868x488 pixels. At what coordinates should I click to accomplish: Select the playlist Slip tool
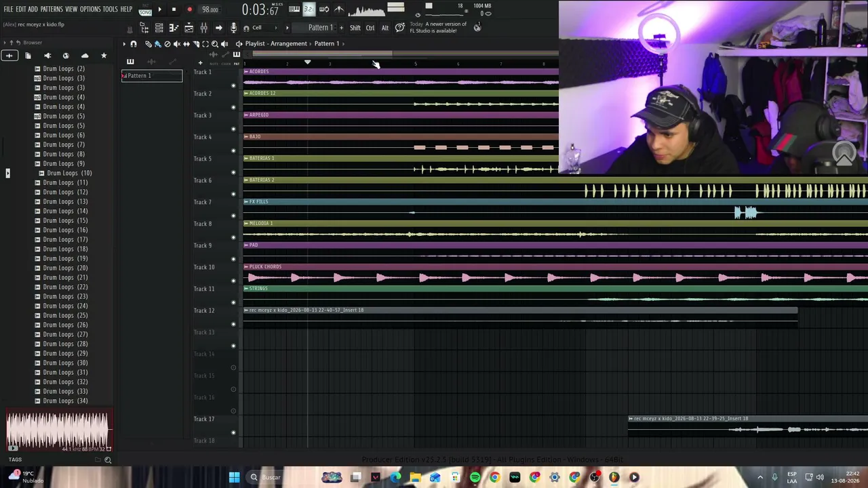(x=186, y=44)
